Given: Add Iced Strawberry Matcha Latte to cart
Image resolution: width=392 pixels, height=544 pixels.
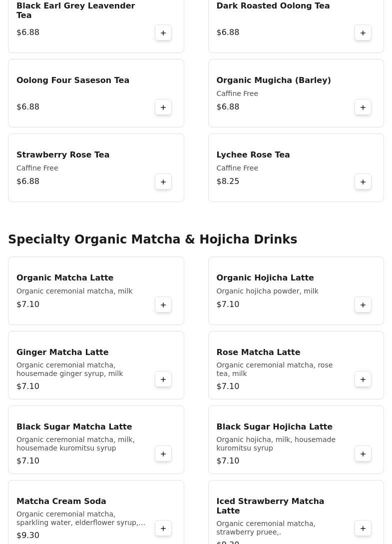Looking at the screenshot, I should pos(363,528).
